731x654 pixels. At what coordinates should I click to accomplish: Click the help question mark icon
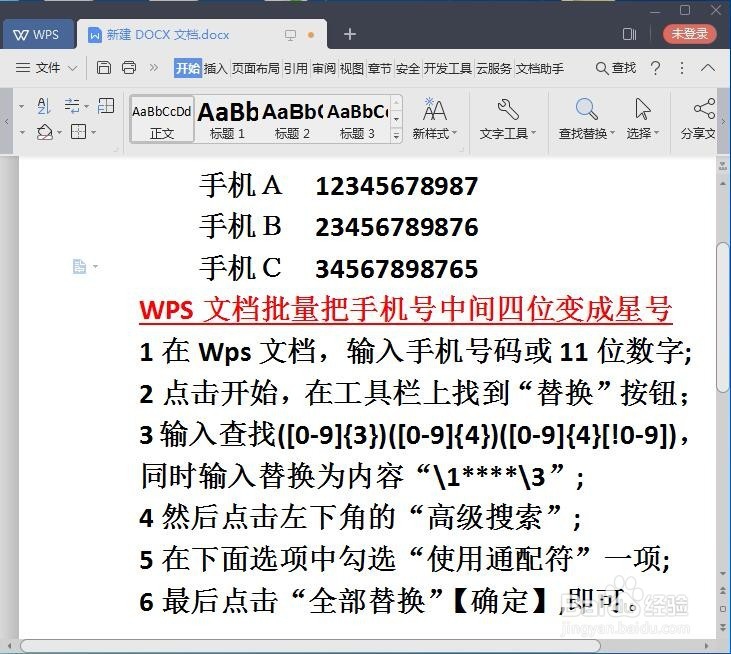click(x=655, y=68)
